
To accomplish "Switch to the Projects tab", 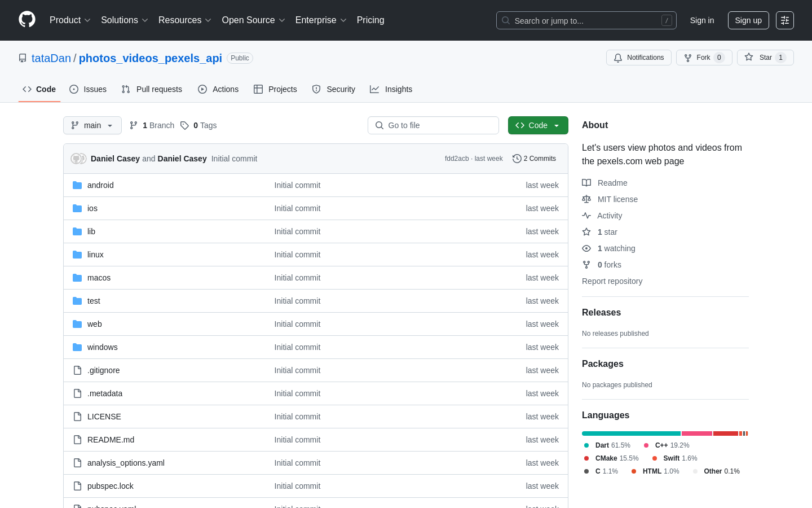I will coord(275,89).
